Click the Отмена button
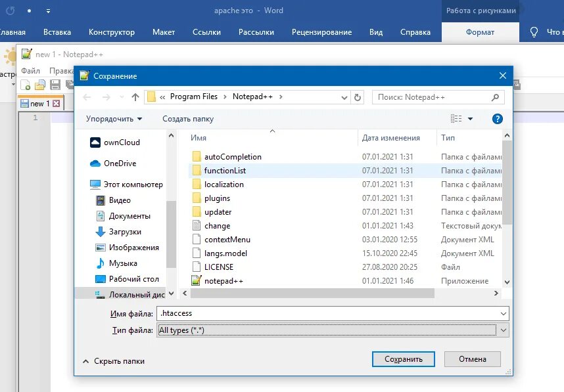Image resolution: width=564 pixels, height=392 pixels. coord(472,359)
